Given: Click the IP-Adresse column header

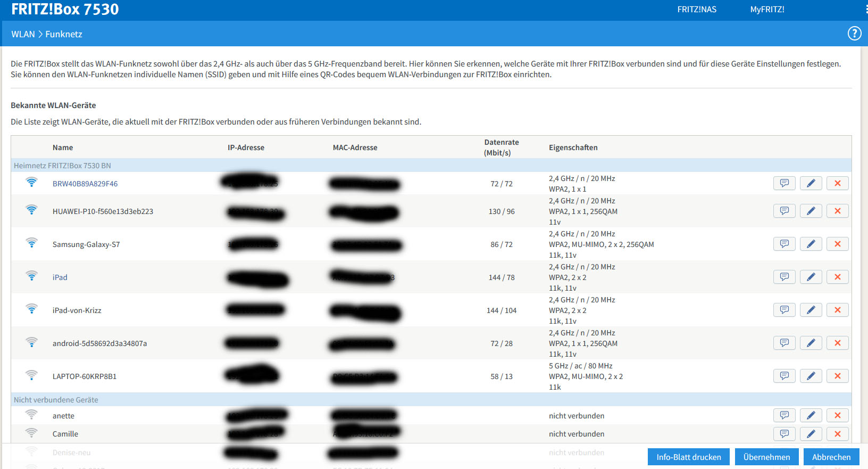Looking at the screenshot, I should (246, 147).
